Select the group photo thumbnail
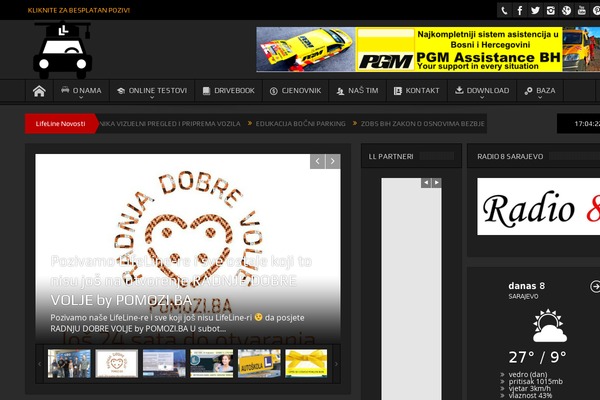Viewport: 600px width, 400px height. (69, 364)
